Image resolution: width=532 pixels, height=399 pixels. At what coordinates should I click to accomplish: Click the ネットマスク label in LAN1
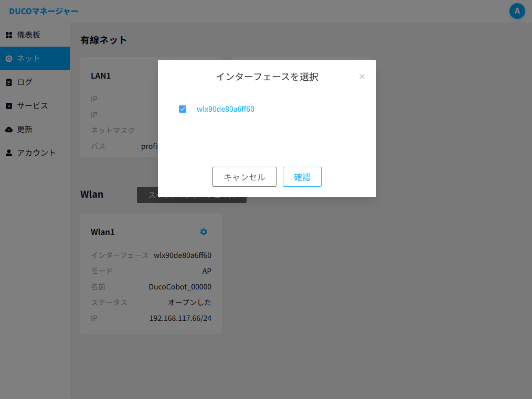pos(113,131)
